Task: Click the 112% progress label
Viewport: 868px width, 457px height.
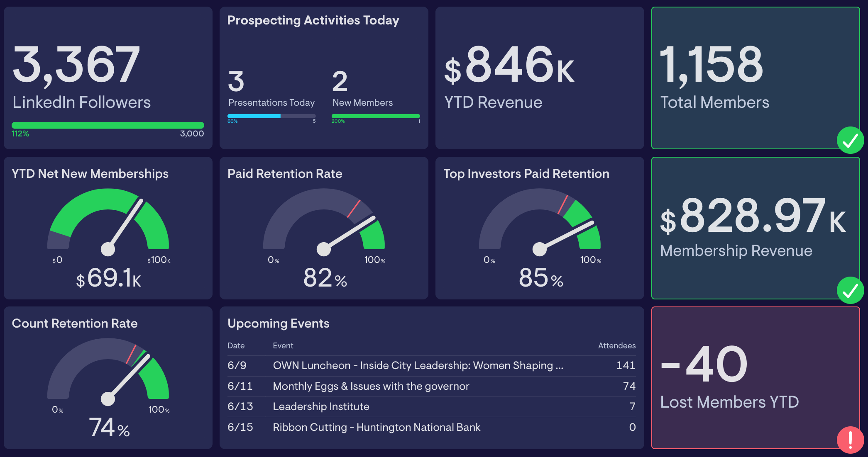Action: 20,134
